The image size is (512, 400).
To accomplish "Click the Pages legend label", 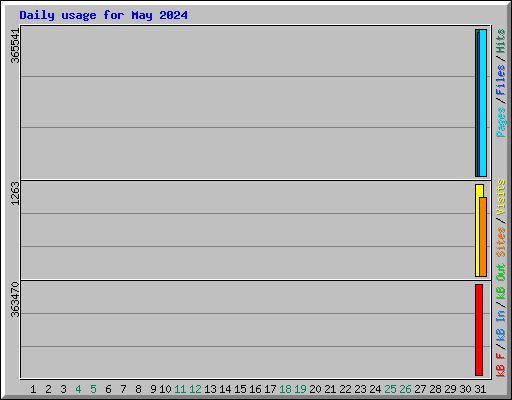I will (x=501, y=122).
